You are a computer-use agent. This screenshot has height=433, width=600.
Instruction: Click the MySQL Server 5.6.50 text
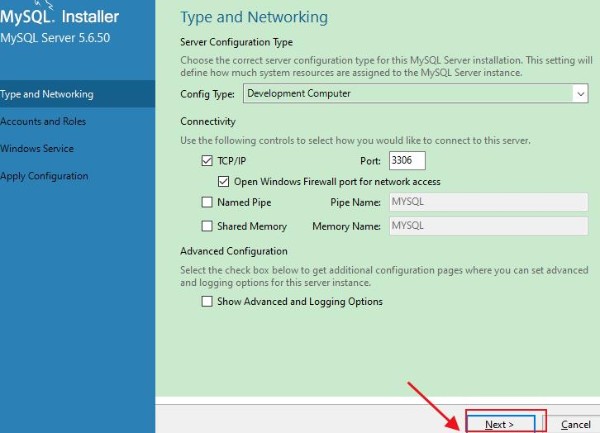pos(55,38)
